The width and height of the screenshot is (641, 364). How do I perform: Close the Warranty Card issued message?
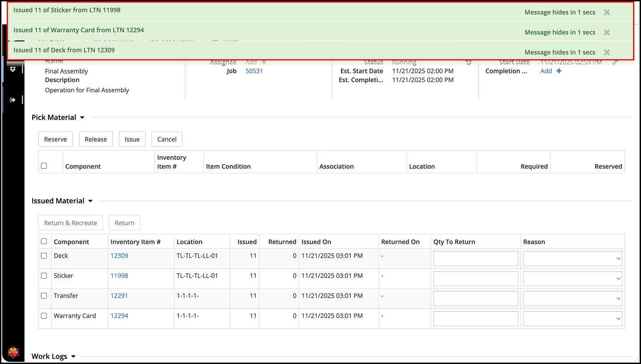point(606,32)
